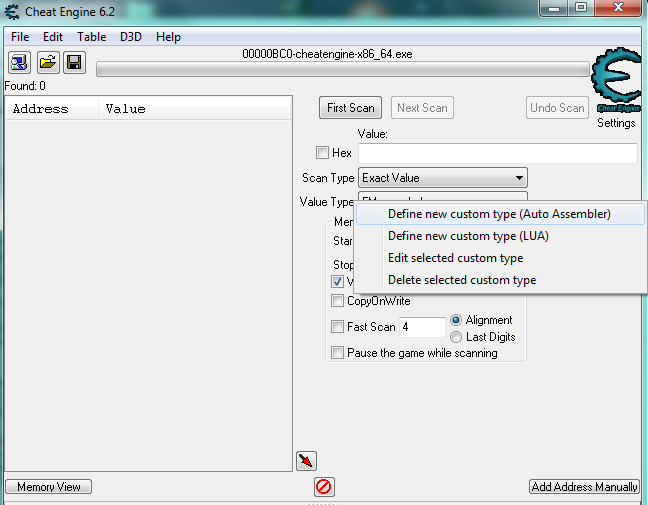Toggle the Hex checkbox

tap(322, 152)
